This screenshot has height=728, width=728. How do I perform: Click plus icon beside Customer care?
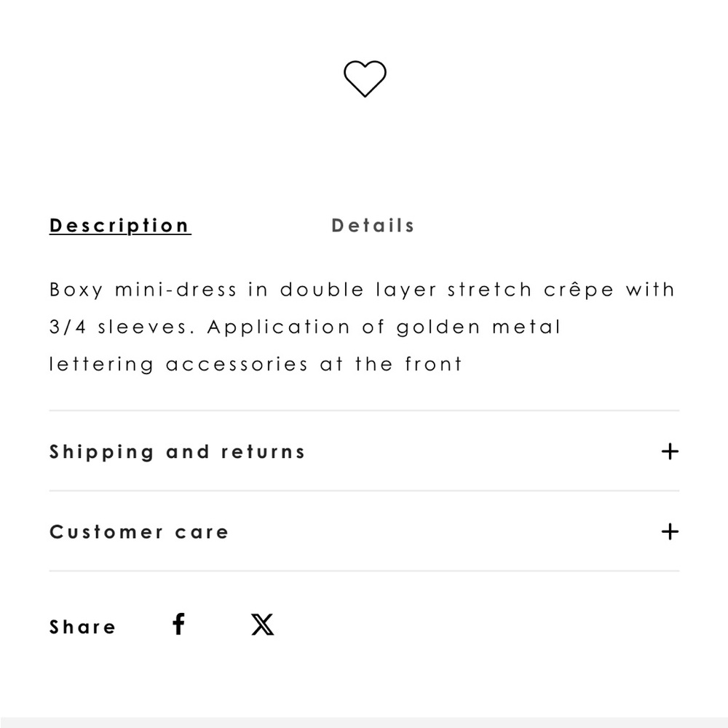[x=670, y=531]
